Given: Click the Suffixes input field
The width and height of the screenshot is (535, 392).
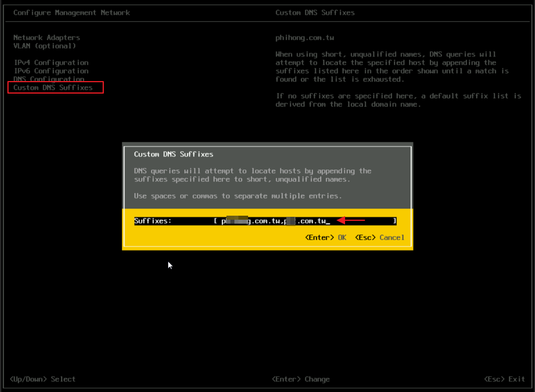Looking at the screenshot, I should 305,221.
